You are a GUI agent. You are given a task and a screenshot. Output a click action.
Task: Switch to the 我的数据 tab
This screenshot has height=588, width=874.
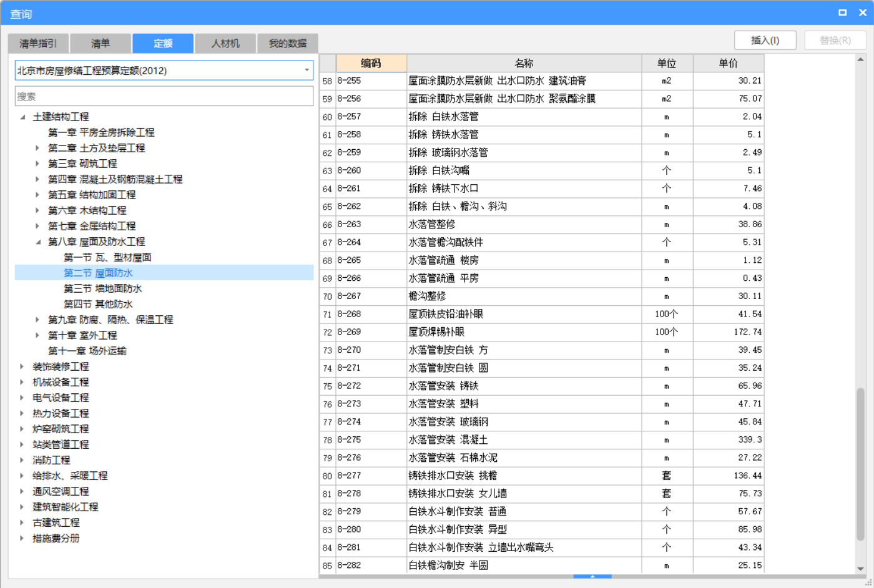coord(288,43)
